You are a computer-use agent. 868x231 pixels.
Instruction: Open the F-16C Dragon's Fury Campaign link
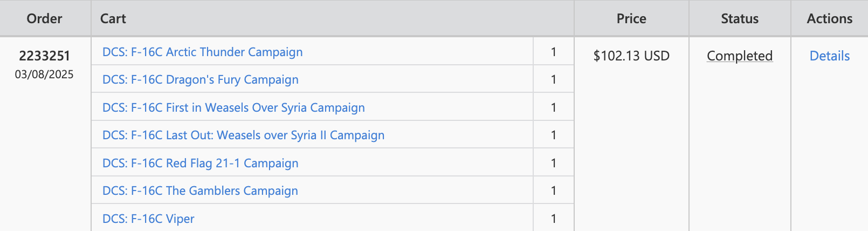(x=200, y=79)
